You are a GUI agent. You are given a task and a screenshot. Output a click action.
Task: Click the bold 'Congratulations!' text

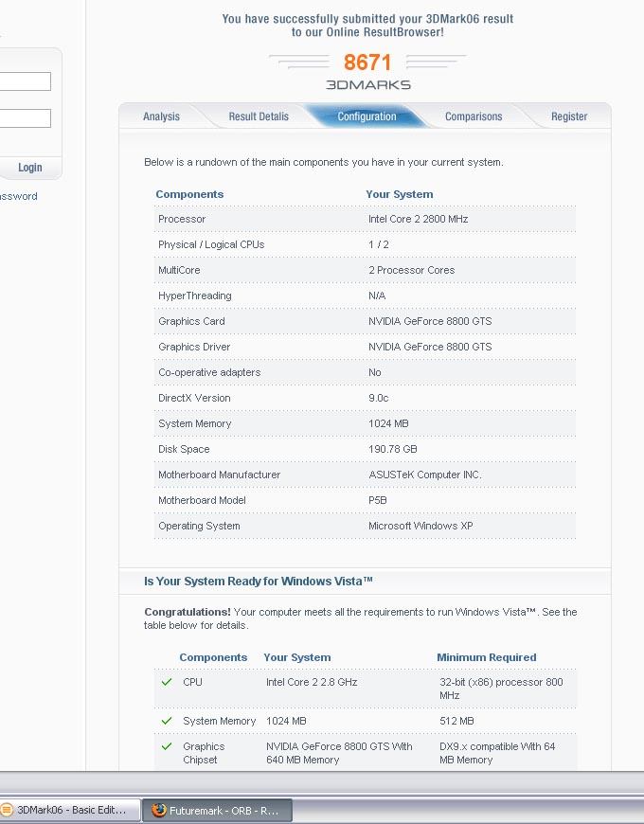[188, 612]
